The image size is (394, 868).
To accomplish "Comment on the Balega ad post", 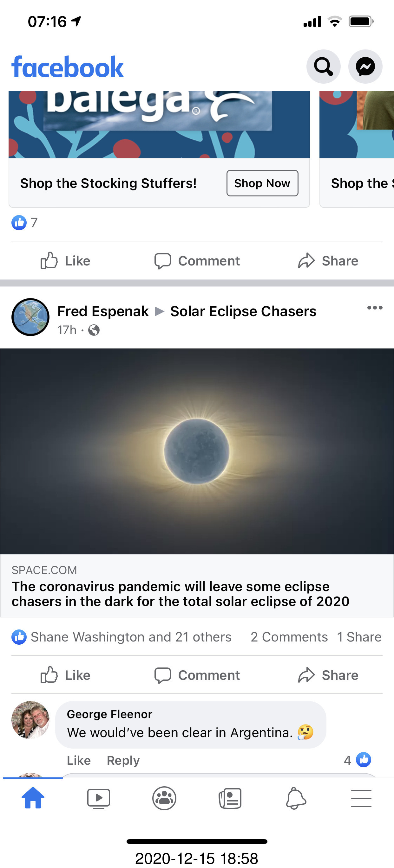I will pyautogui.click(x=197, y=261).
